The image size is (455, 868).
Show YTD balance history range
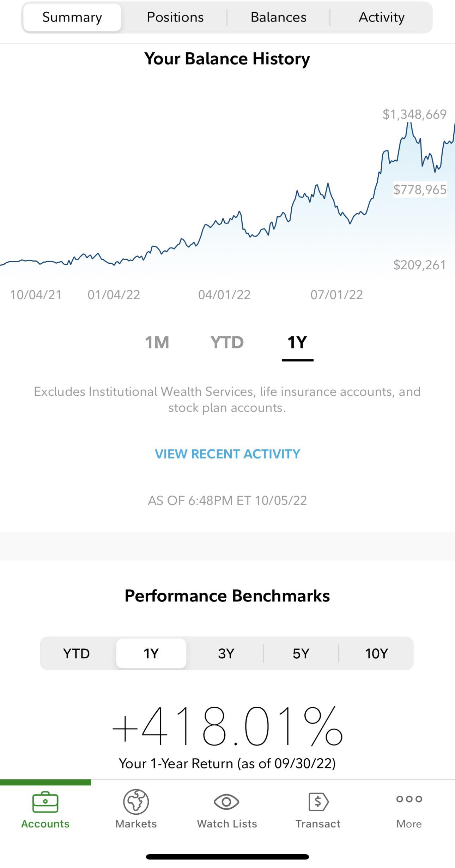point(227,342)
